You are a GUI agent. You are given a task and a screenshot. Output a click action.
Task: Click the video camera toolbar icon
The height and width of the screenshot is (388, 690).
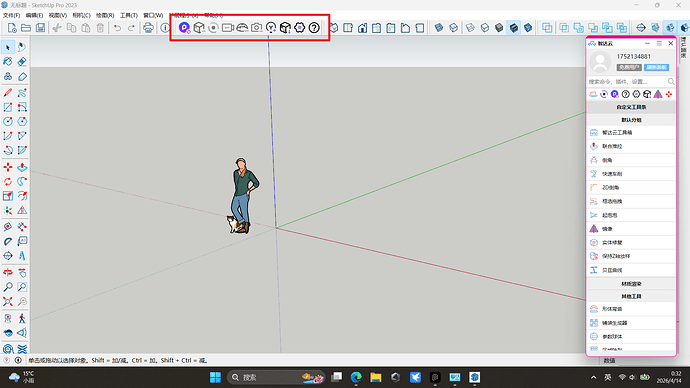point(228,28)
